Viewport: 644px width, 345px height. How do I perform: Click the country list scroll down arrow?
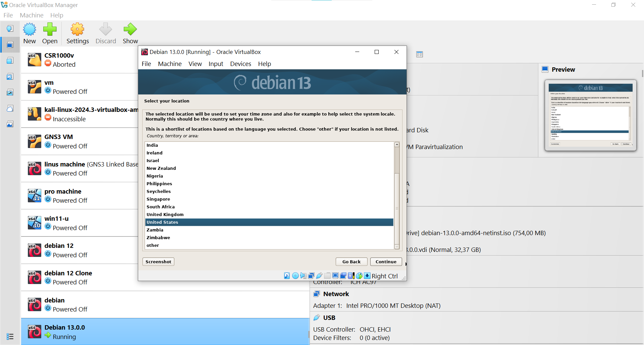[397, 247]
